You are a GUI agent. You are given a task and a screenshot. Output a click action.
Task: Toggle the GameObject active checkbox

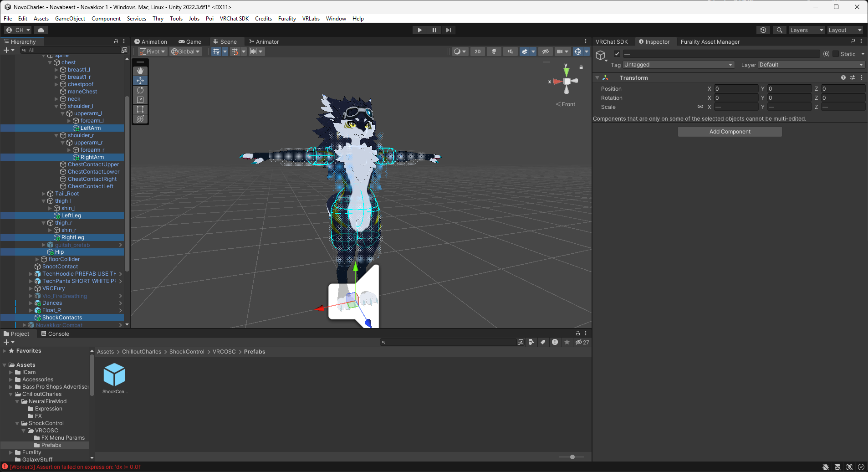[617, 54]
